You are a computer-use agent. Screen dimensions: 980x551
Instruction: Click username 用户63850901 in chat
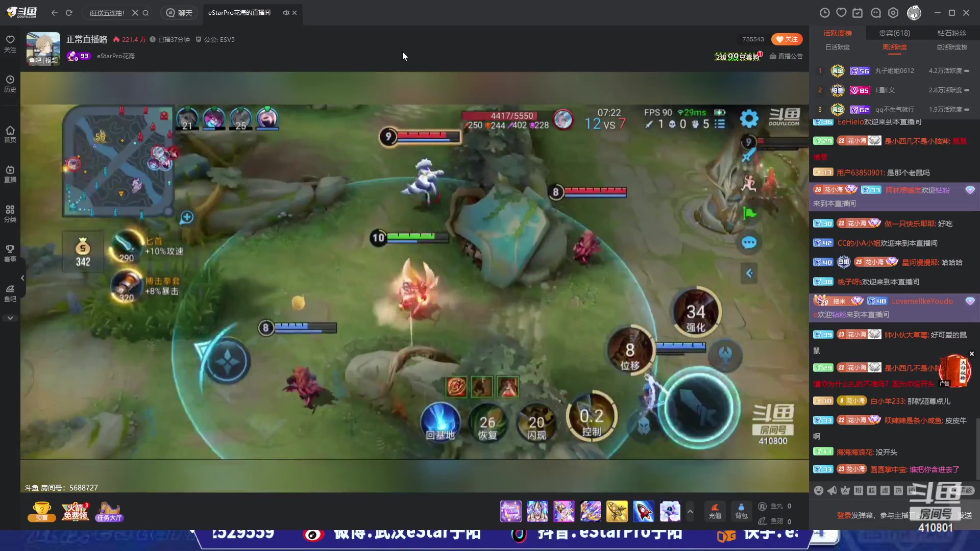861,172
